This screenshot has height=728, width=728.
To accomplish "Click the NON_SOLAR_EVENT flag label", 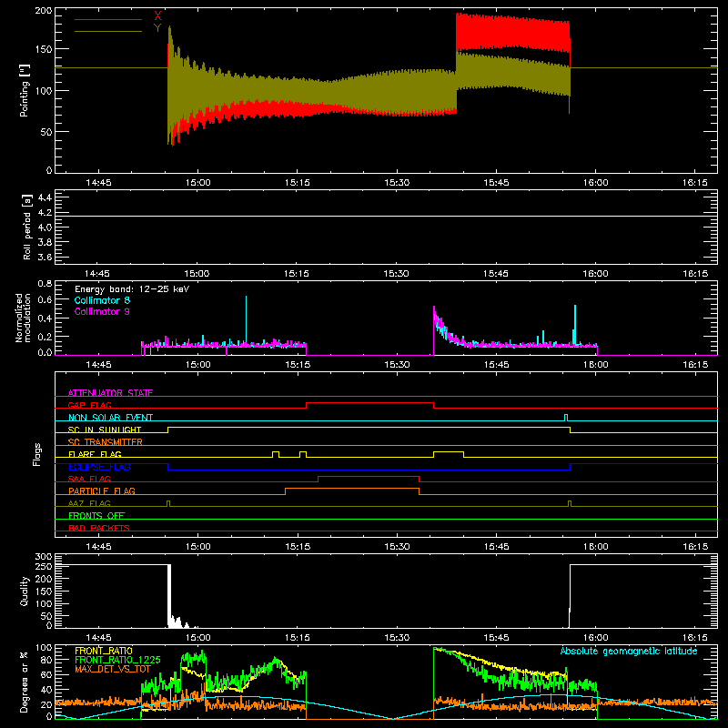I will (x=110, y=418).
